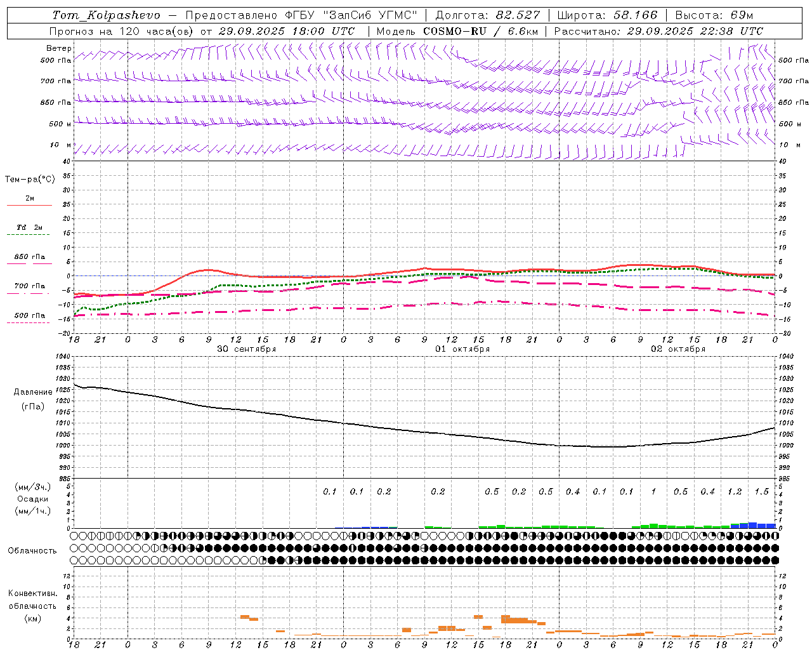The height and width of the screenshot is (650, 812).
Task: Select the (км) convective cloud unit label
Action: coord(32,618)
